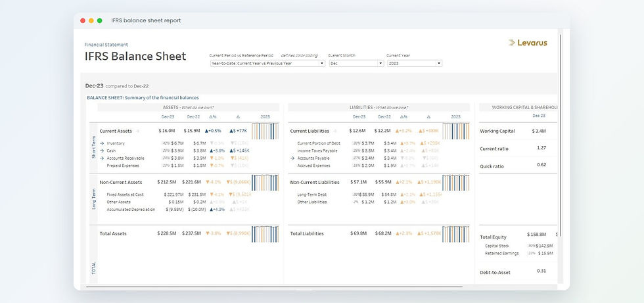Screen dimensions: 644x303
Task: Click the Current ratio value 1.27
Action: tap(541, 148)
